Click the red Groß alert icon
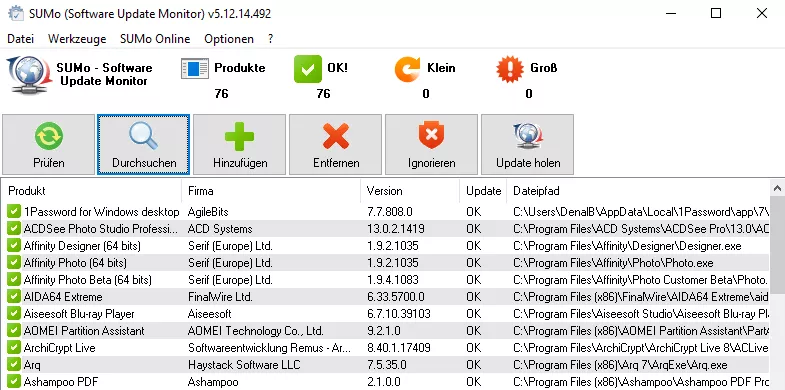 pos(510,69)
